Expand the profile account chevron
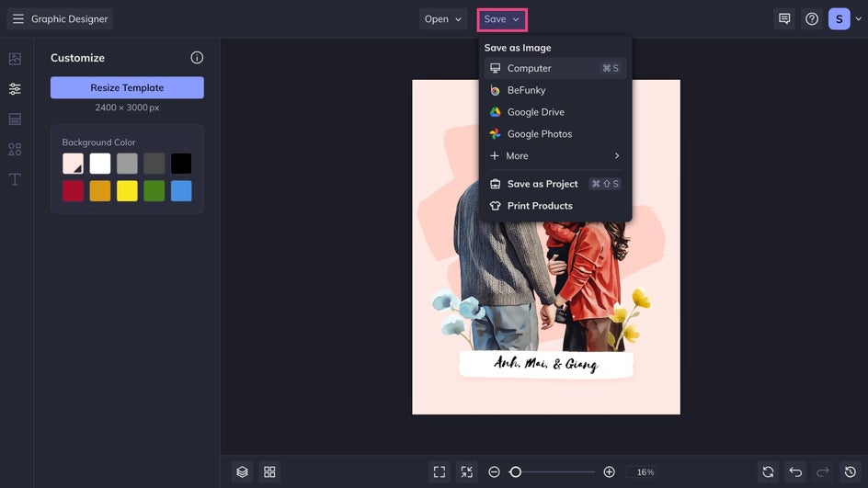The width and height of the screenshot is (868, 488). pos(858,18)
